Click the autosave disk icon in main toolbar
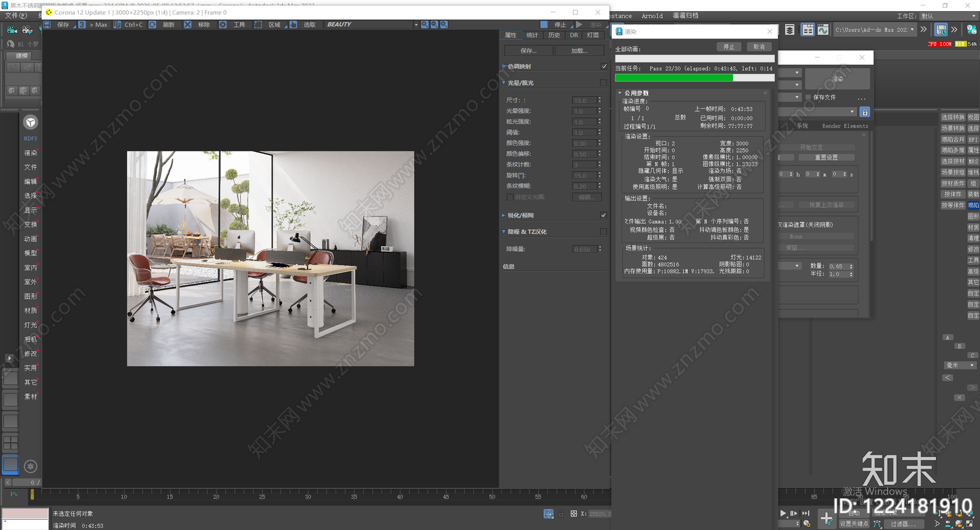 [x=941, y=29]
